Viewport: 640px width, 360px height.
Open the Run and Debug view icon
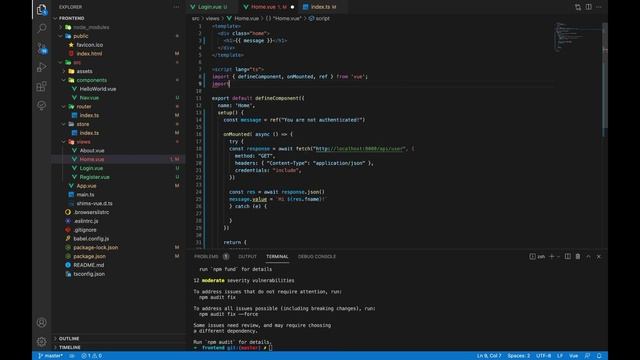tap(42, 67)
